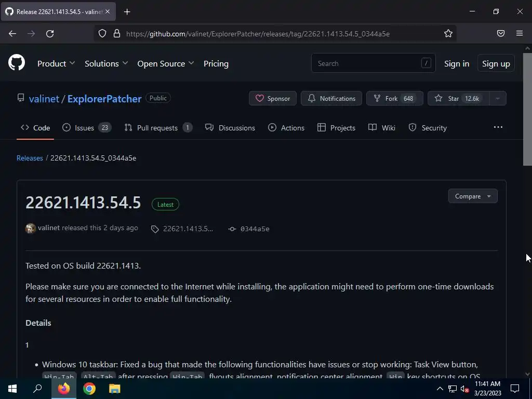Viewport: 532px width, 399px height.
Task: Open the notification center icon
Action: [x=515, y=389]
